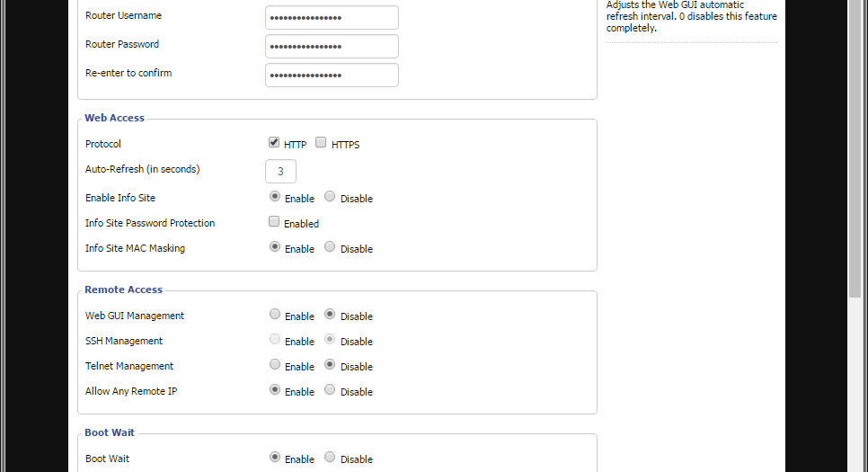Focus the Re-enter to confirm password field
This screenshot has height=472, width=868.
332,75
